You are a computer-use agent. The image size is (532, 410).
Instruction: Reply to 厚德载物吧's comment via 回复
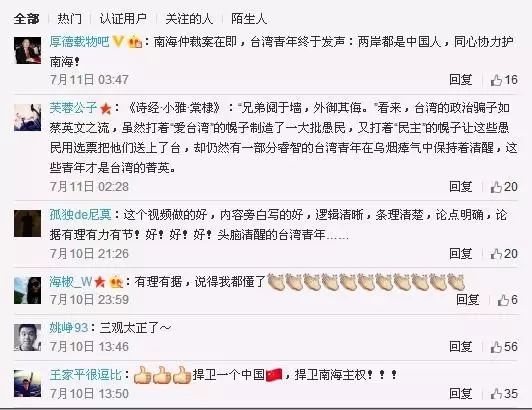pos(460,80)
